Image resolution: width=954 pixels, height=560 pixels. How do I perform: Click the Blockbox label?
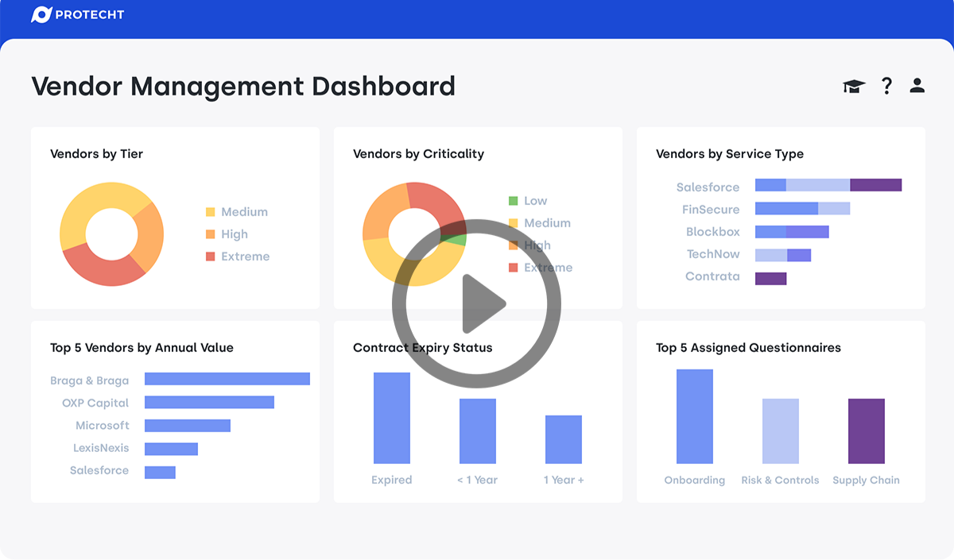click(x=713, y=232)
